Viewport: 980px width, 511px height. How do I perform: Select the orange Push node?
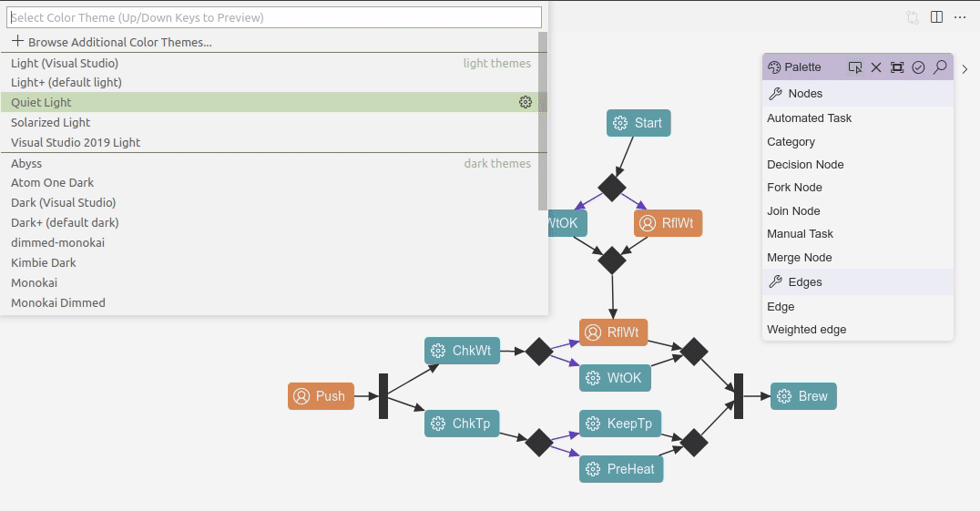pyautogui.click(x=321, y=396)
